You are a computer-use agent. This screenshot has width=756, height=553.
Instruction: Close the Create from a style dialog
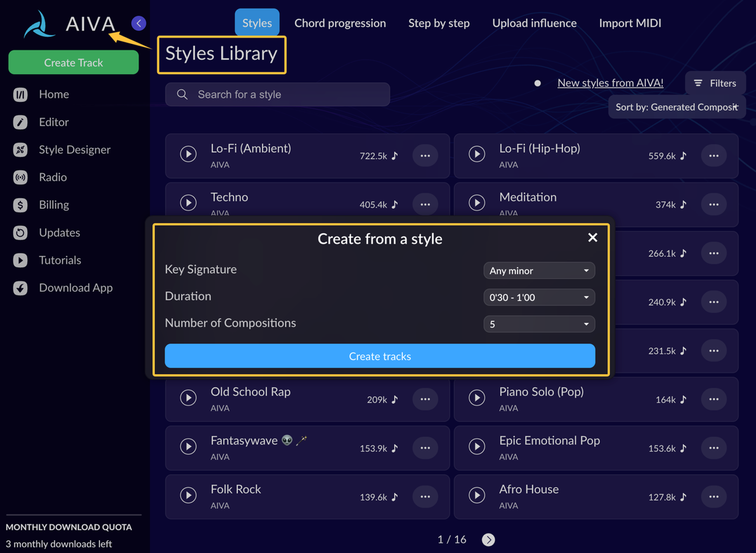[x=593, y=237]
